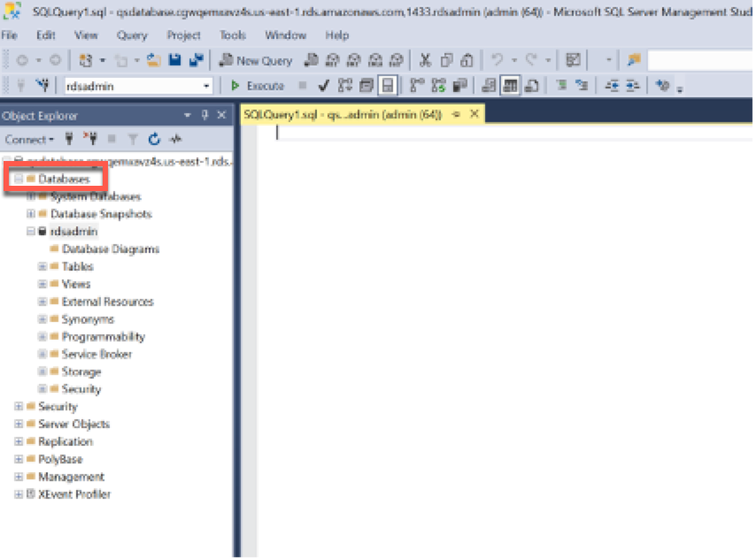
Task: Collapse the Databases tree node
Action: (19, 180)
